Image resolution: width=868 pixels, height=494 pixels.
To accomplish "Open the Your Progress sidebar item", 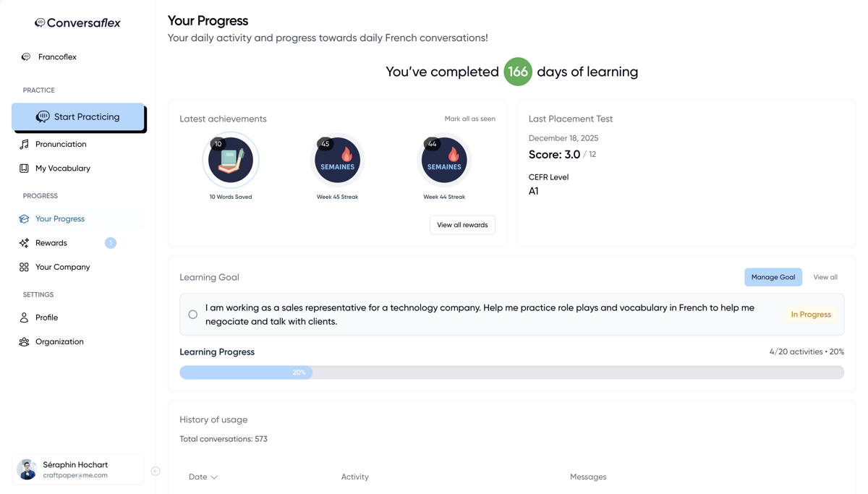I will coord(60,219).
